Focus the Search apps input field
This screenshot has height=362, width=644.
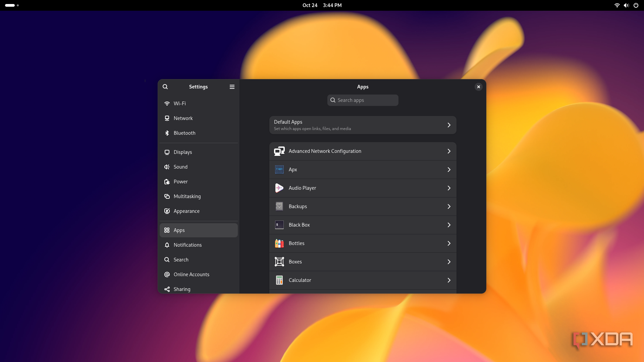coord(363,100)
